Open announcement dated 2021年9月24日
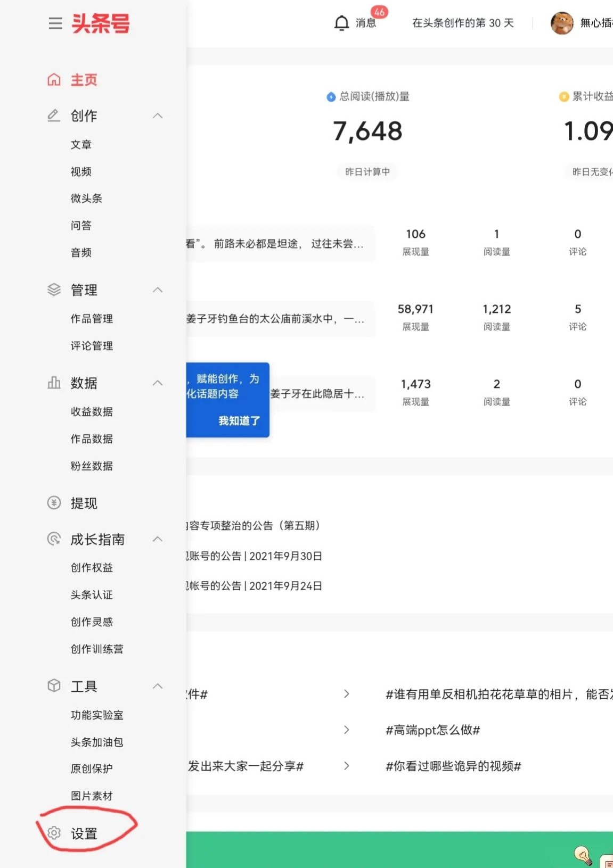The image size is (613, 868). click(255, 586)
